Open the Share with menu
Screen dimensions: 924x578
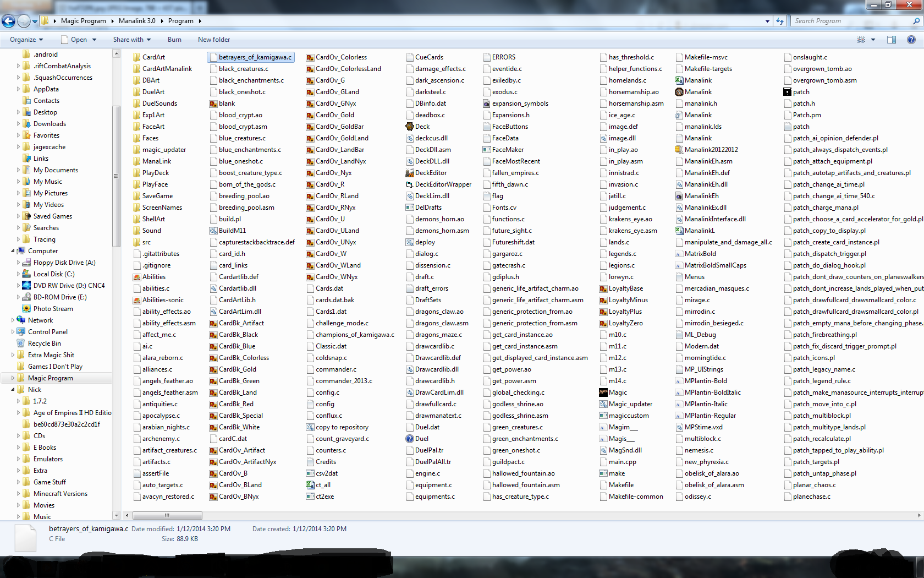pyautogui.click(x=131, y=40)
